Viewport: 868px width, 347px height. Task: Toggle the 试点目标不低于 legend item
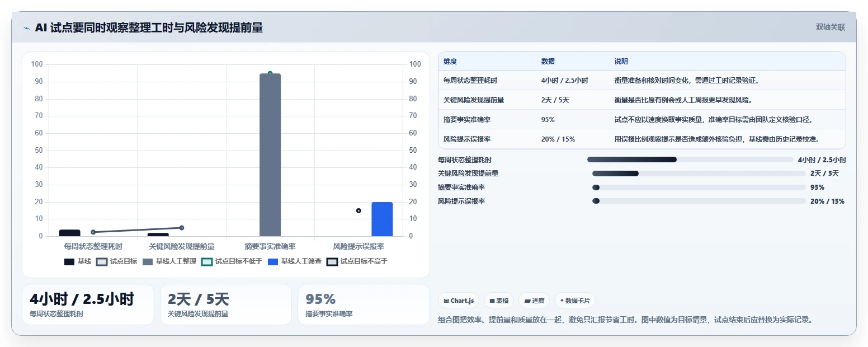(x=232, y=261)
